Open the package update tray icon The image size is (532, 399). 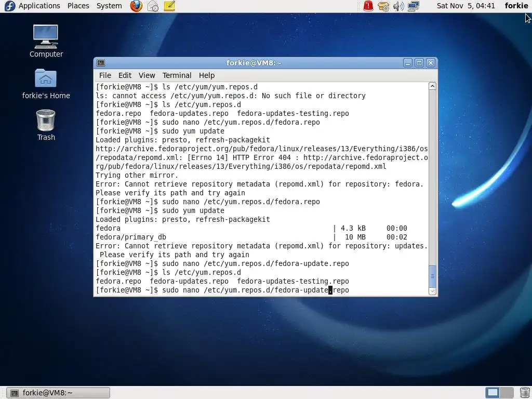click(383, 6)
